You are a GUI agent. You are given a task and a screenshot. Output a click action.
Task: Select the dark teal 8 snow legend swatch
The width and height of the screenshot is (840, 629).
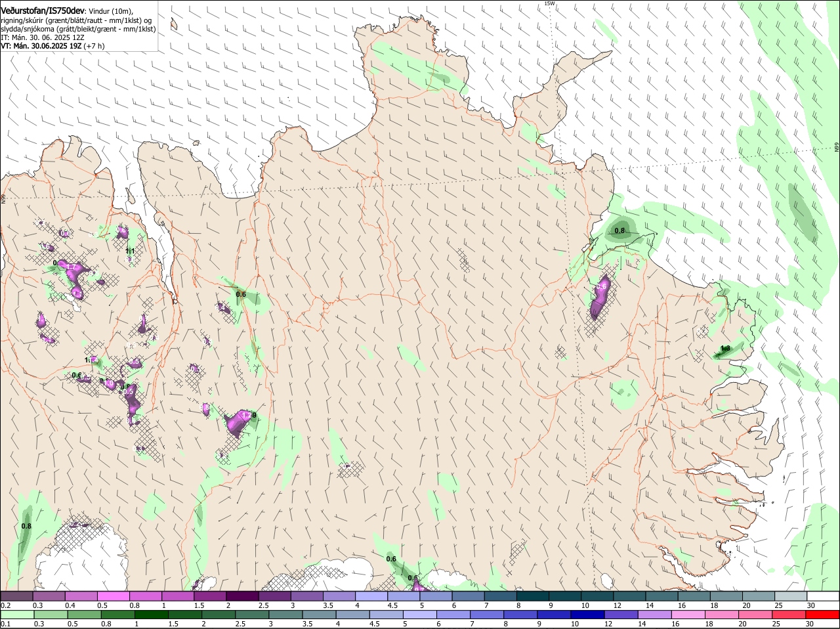pos(533,596)
